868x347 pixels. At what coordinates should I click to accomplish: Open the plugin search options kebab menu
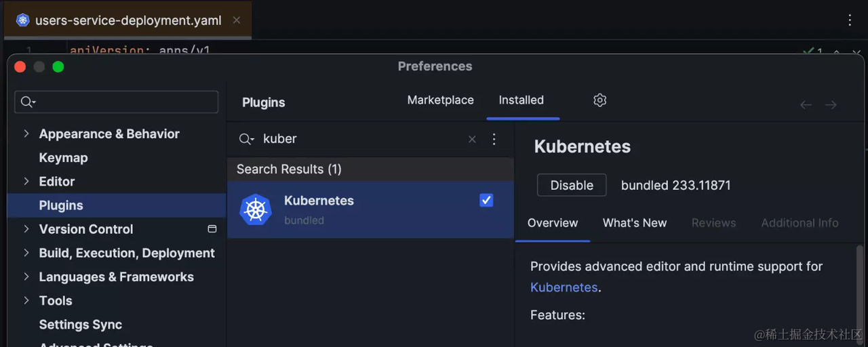(x=494, y=139)
